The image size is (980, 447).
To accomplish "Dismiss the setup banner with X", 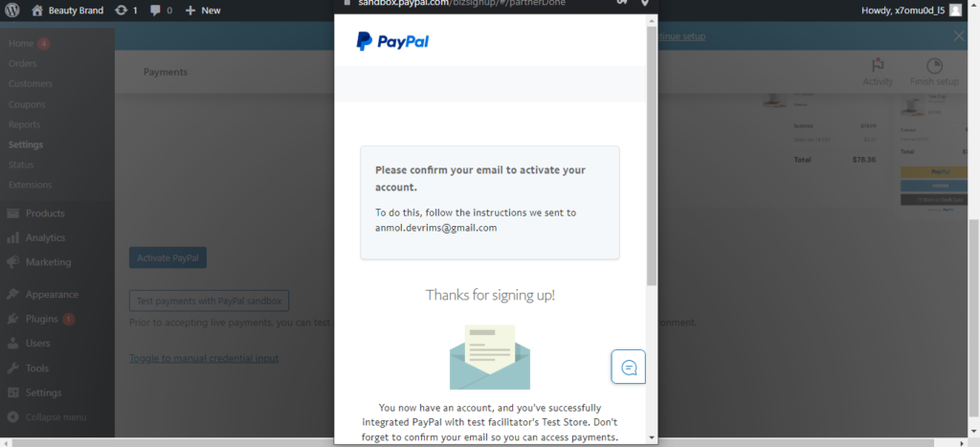I will (959, 36).
